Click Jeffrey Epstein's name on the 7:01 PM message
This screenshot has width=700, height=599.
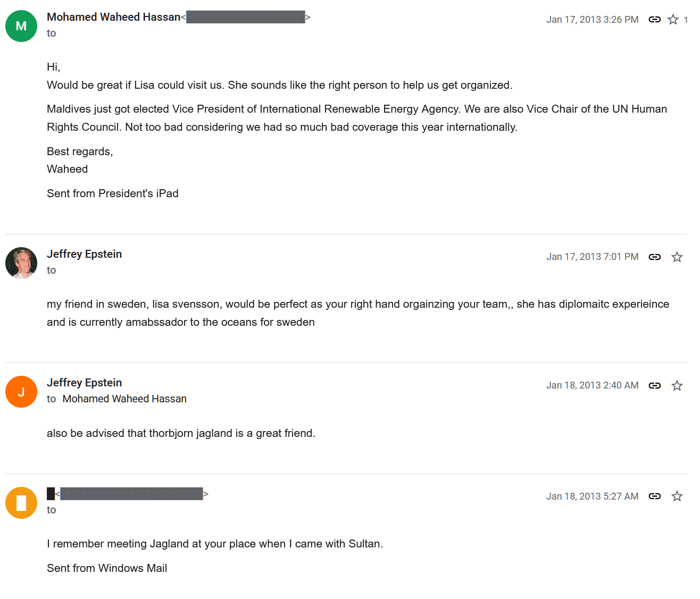pos(85,254)
